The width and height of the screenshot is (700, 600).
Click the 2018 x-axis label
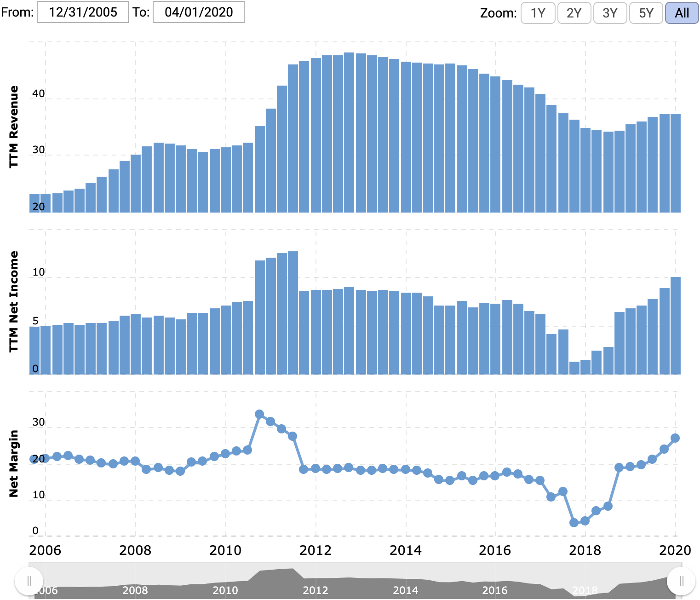point(585,550)
